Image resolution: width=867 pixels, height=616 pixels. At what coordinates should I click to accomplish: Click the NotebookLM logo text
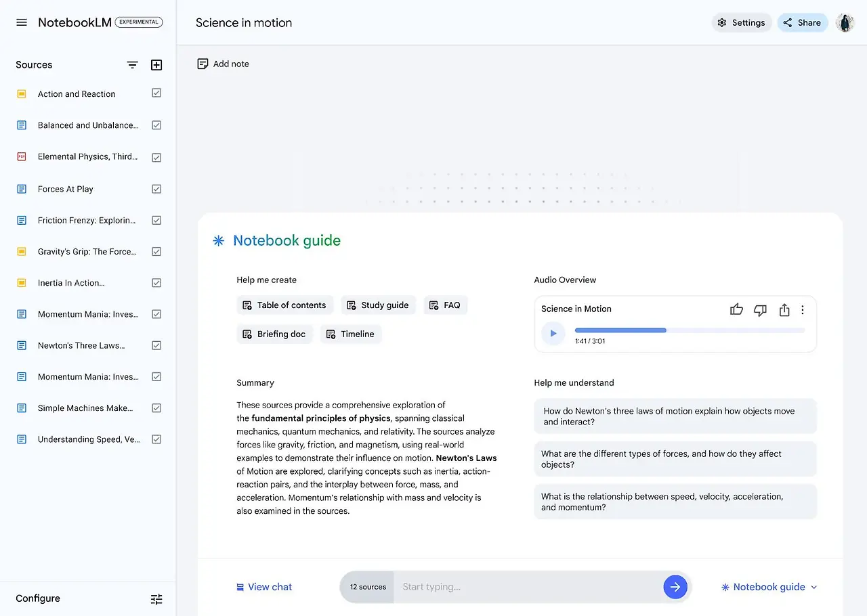[x=75, y=22]
